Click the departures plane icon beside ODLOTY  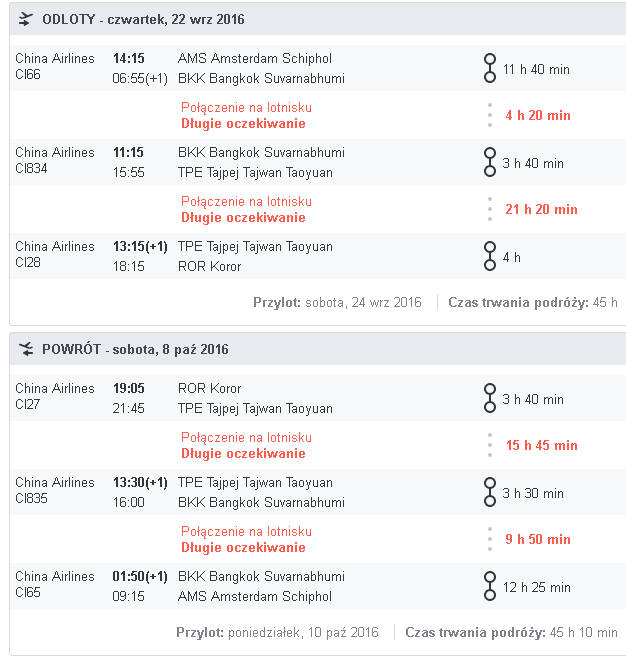point(26,19)
